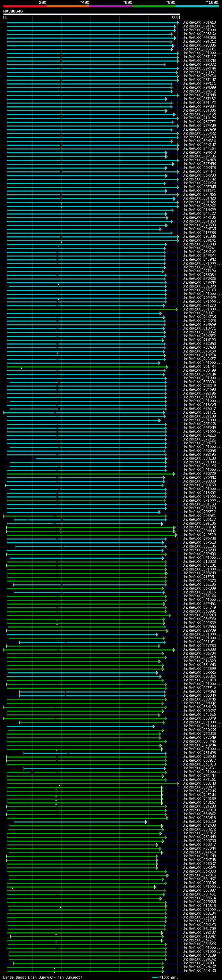This screenshot has width=222, height=980.
Task: Click the 606 query length value
Action: point(175,17)
